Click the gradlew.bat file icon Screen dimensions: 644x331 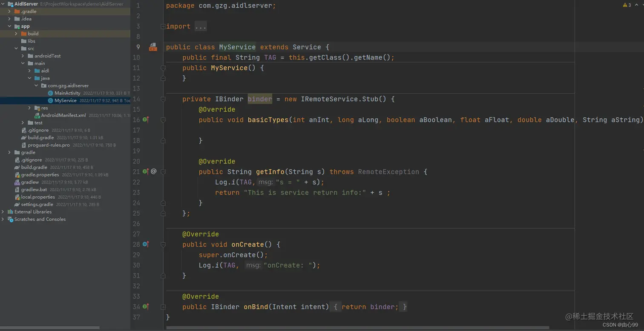(17, 190)
